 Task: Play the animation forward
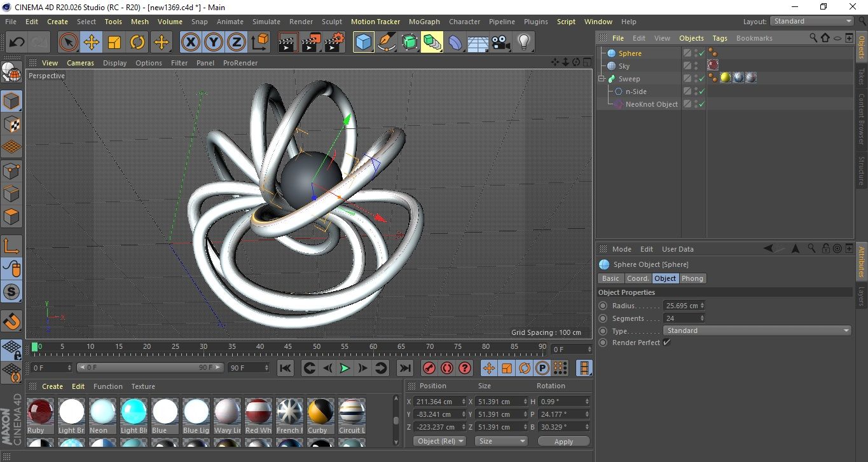(345, 368)
